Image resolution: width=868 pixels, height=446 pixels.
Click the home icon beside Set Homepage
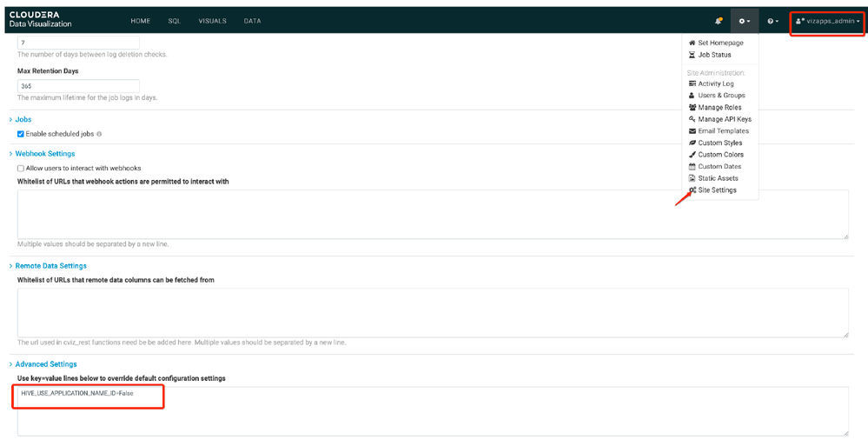click(x=692, y=43)
